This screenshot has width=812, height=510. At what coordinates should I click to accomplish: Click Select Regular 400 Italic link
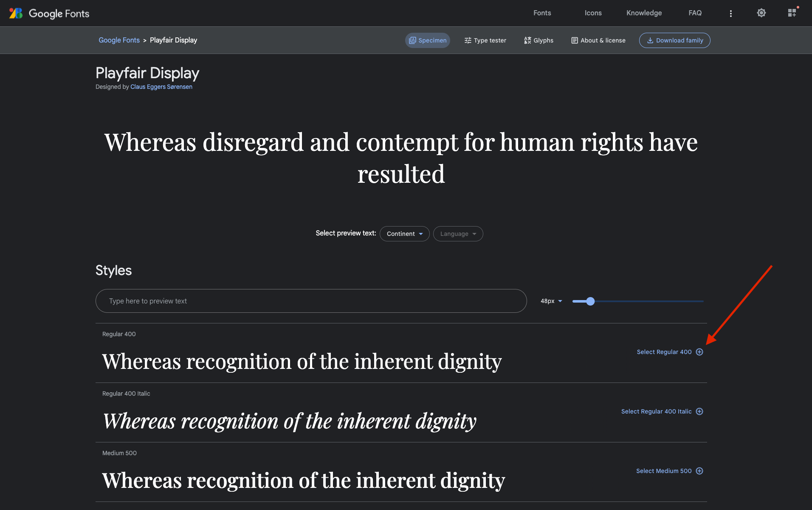[657, 411]
